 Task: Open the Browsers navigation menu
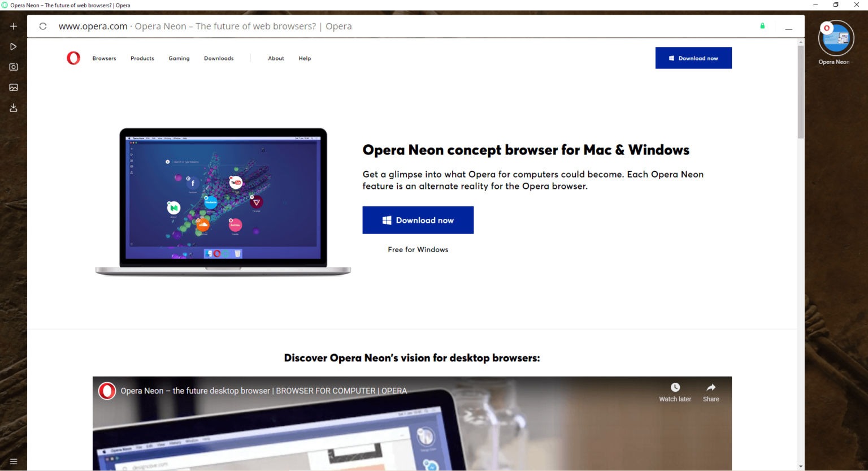104,58
